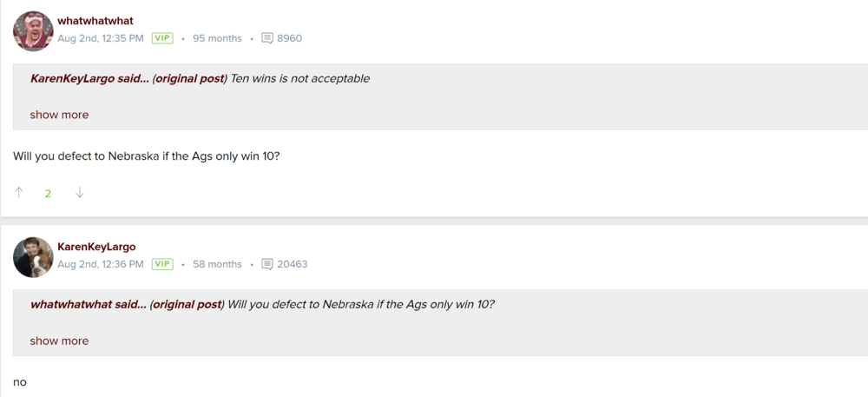
Task: Expand "show more" under the Nebraska quote
Action: (x=59, y=341)
